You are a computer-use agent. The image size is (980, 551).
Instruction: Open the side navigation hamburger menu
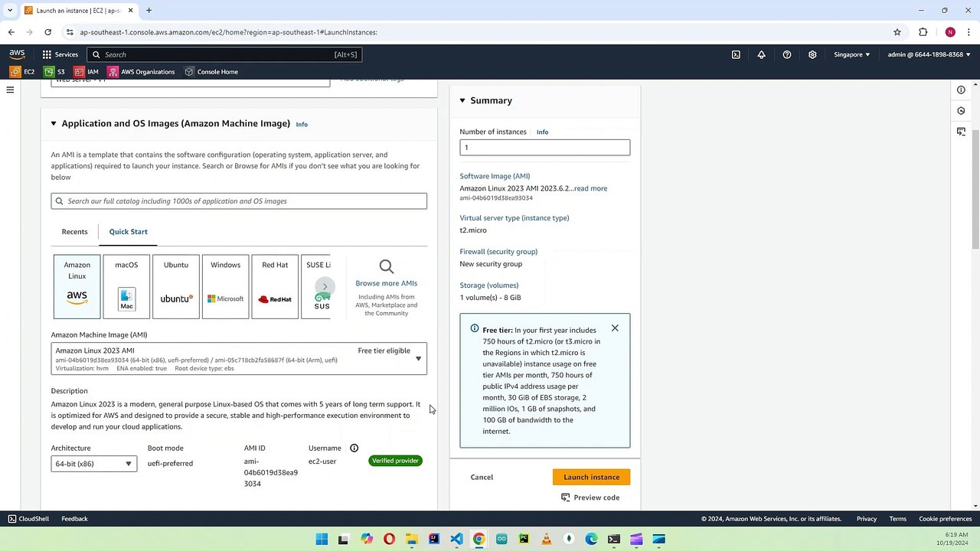click(10, 90)
